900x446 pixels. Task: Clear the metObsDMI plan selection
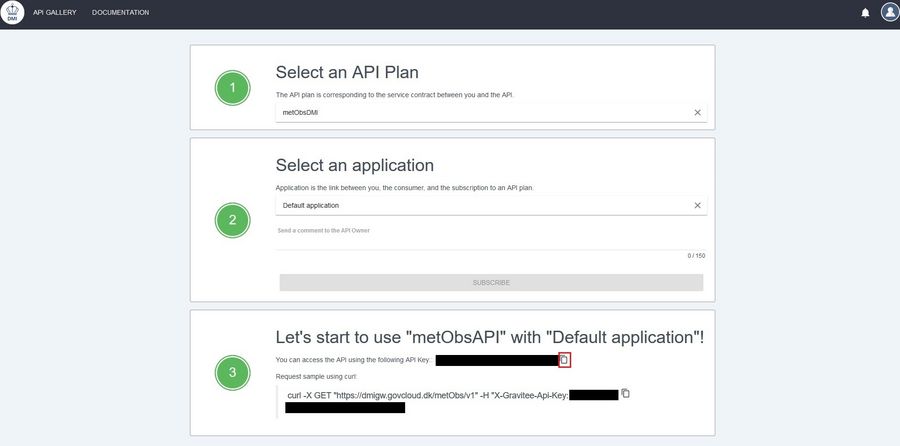pyautogui.click(x=698, y=113)
